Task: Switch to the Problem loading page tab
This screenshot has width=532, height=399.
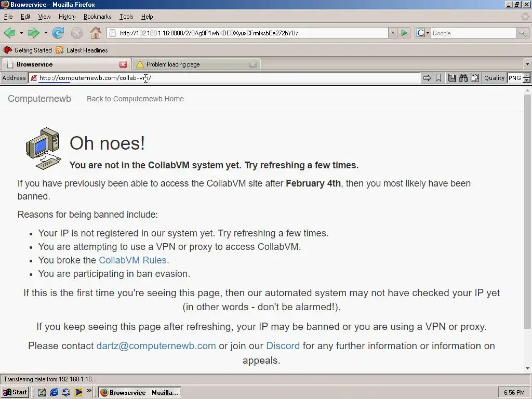Action: pos(195,64)
